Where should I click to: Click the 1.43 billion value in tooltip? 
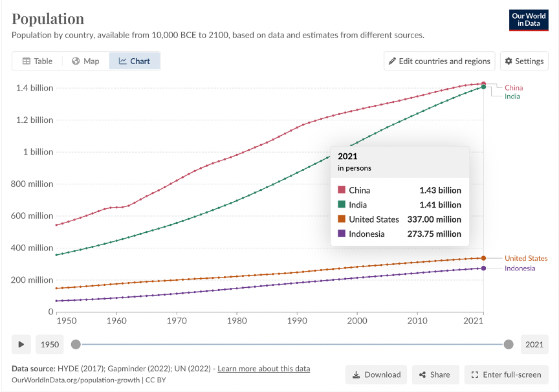point(441,190)
